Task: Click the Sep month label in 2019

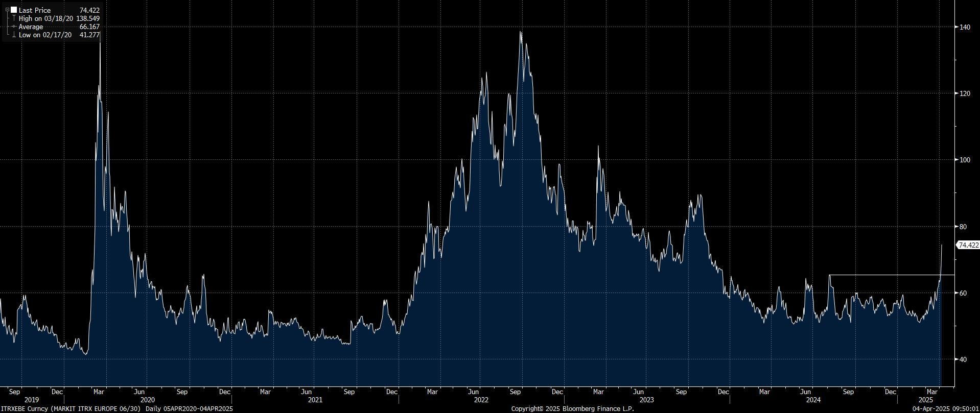Action: coord(15,392)
